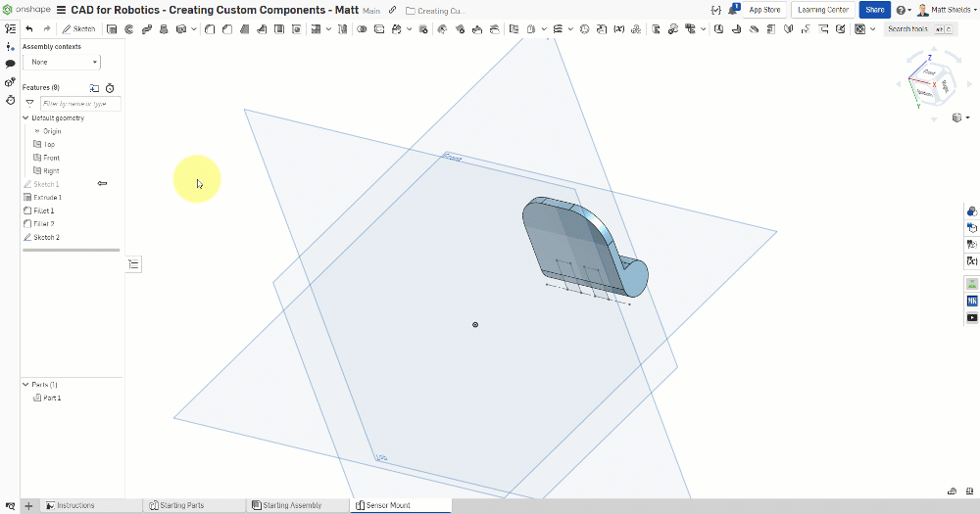Click the add folder icon beside Features

[x=94, y=88]
